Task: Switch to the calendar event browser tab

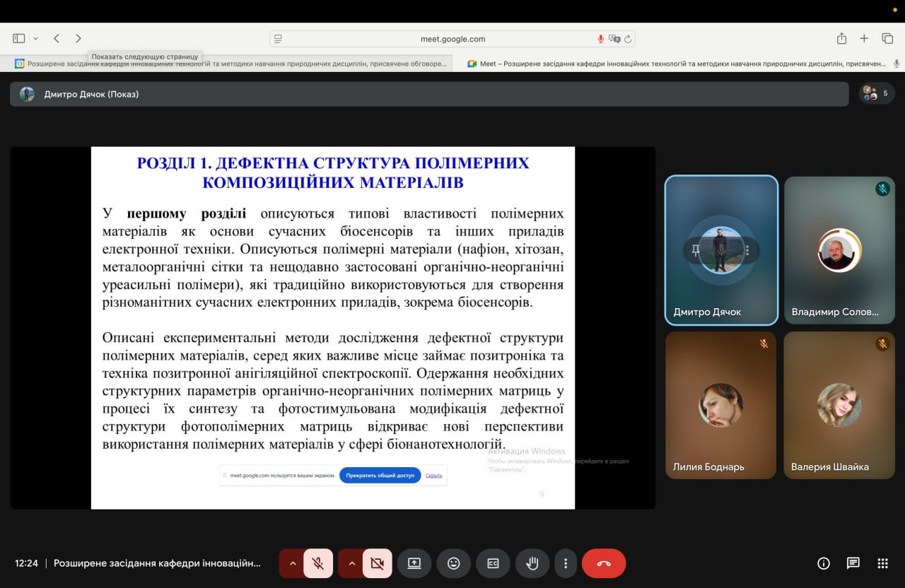Action: 233,64
